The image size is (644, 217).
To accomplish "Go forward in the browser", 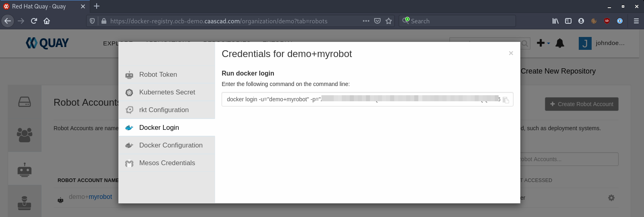I will [x=21, y=21].
